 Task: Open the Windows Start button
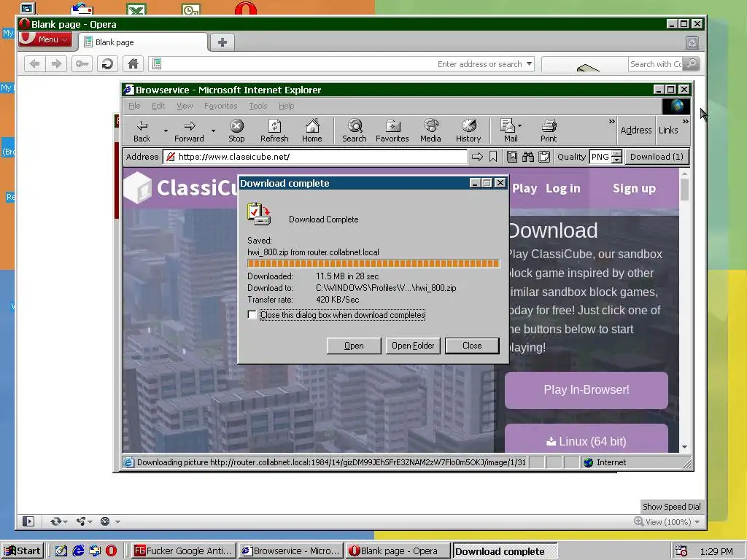[x=23, y=551]
